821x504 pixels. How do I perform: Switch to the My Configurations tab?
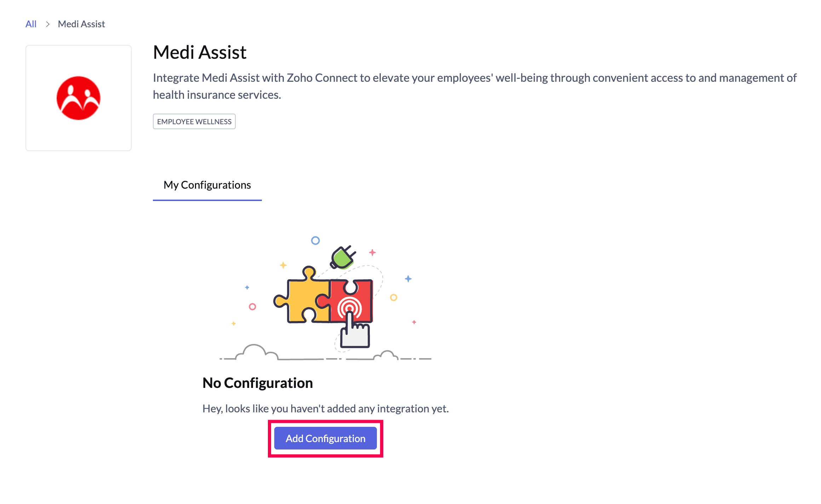[x=207, y=185]
